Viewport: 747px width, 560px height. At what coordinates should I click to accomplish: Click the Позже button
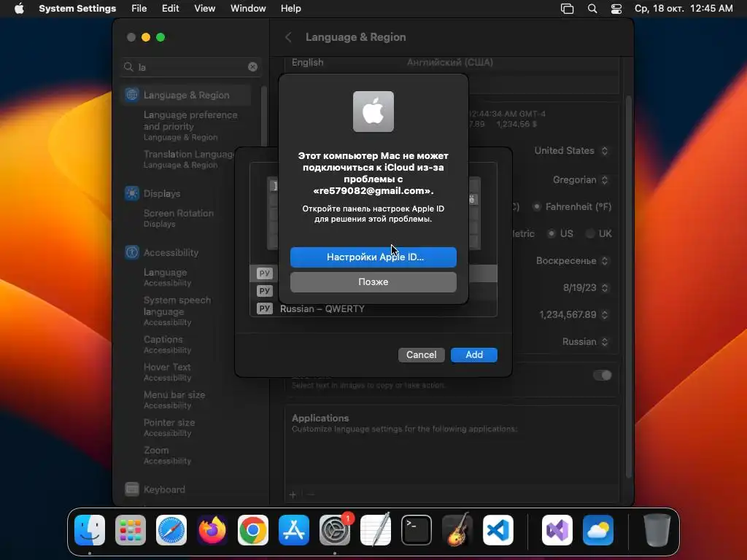(x=373, y=282)
